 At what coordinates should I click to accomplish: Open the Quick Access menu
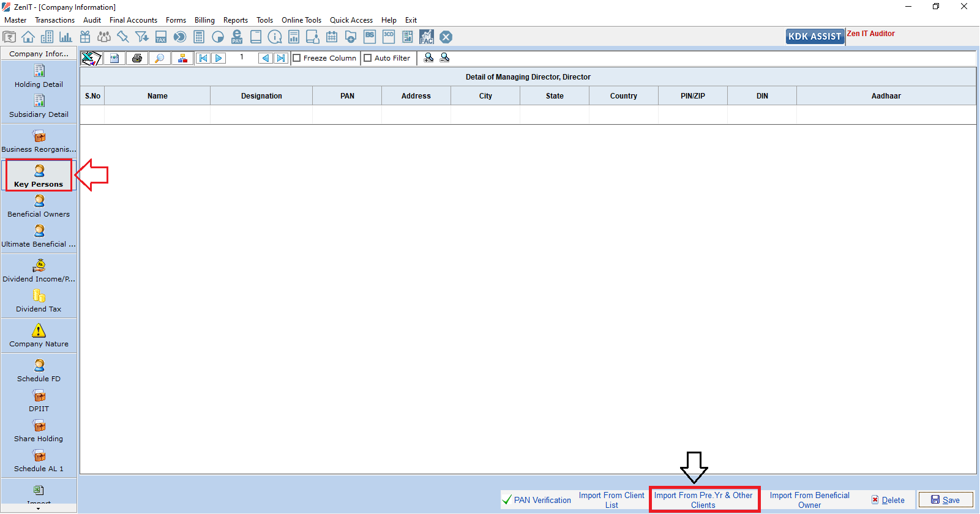[x=351, y=20]
